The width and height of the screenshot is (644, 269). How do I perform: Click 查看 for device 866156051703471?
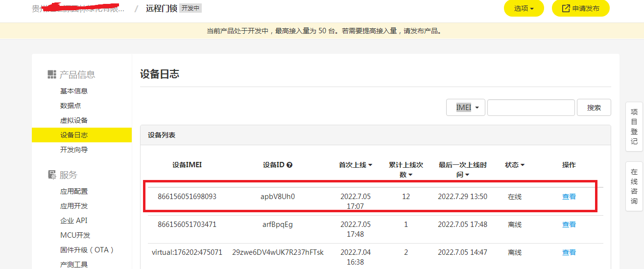point(569,224)
